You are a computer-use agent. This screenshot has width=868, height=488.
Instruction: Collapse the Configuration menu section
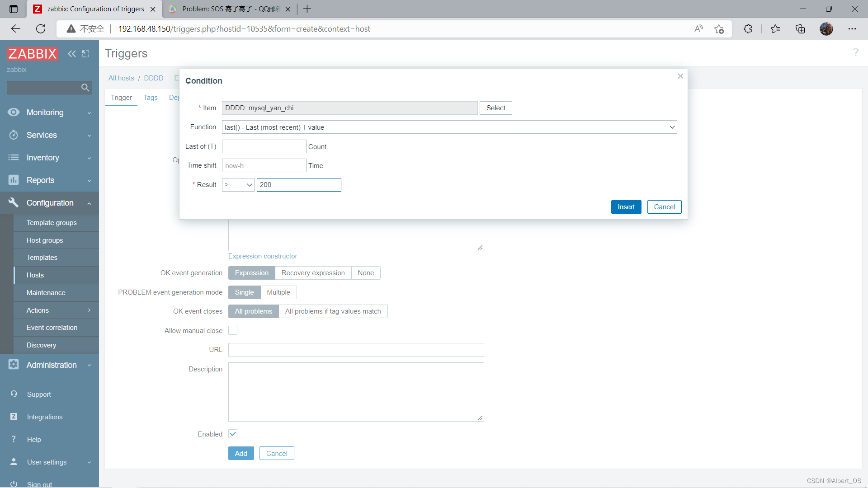[89, 203]
